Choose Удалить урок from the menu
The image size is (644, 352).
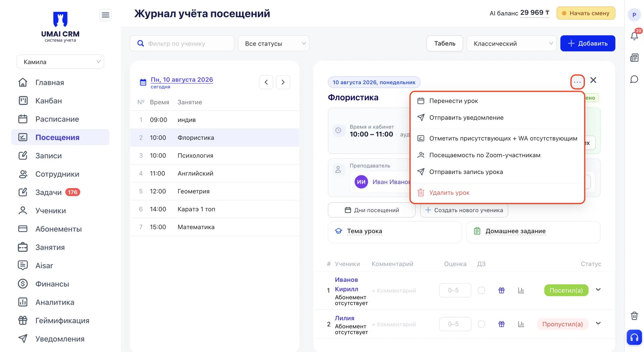pos(497,193)
